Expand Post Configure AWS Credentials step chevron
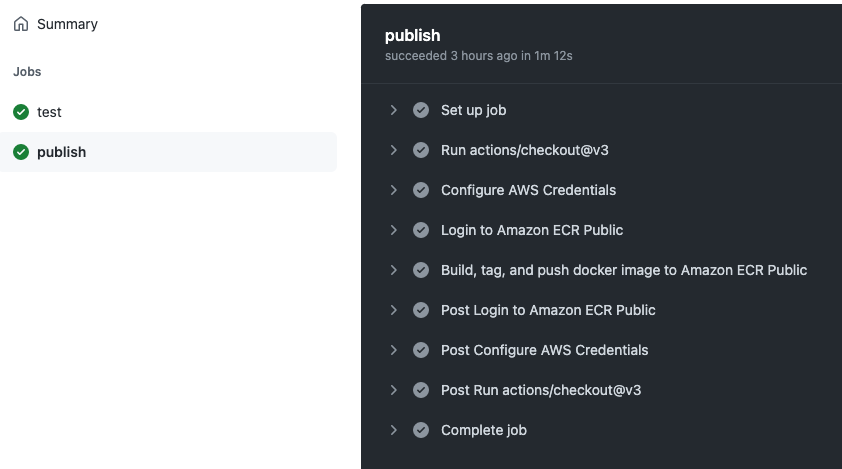The height and width of the screenshot is (469, 842). [394, 350]
